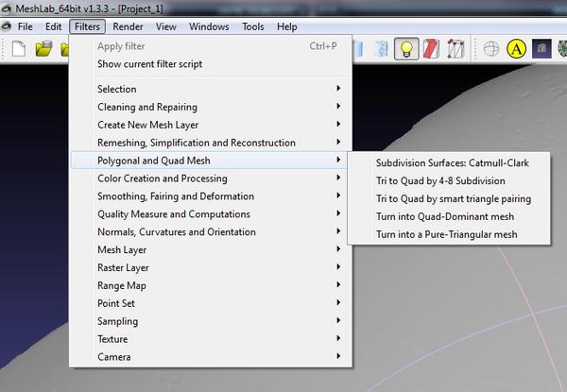This screenshot has width=567, height=392.
Task: Expand the Cleaning and Repairing submenu
Action: [211, 107]
